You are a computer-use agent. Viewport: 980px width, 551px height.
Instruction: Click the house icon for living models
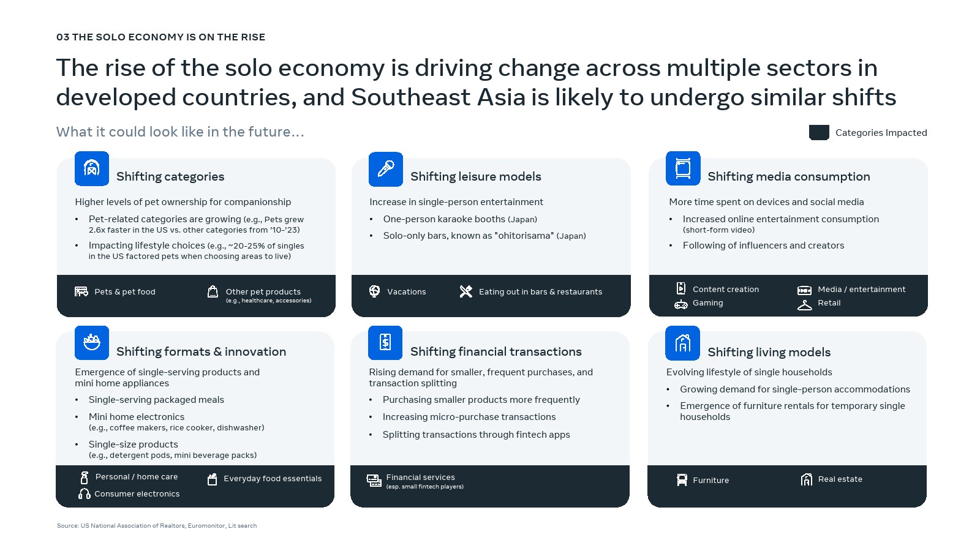(x=682, y=343)
